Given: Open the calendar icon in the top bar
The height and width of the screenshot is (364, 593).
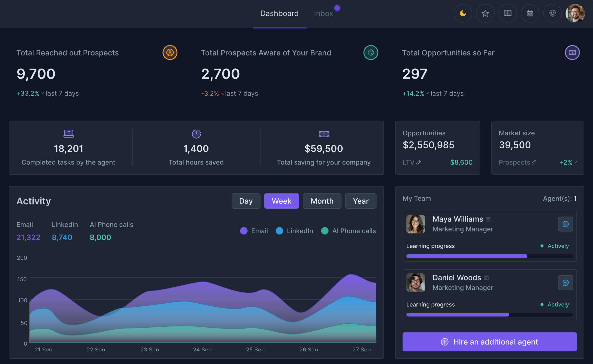Looking at the screenshot, I should (530, 13).
